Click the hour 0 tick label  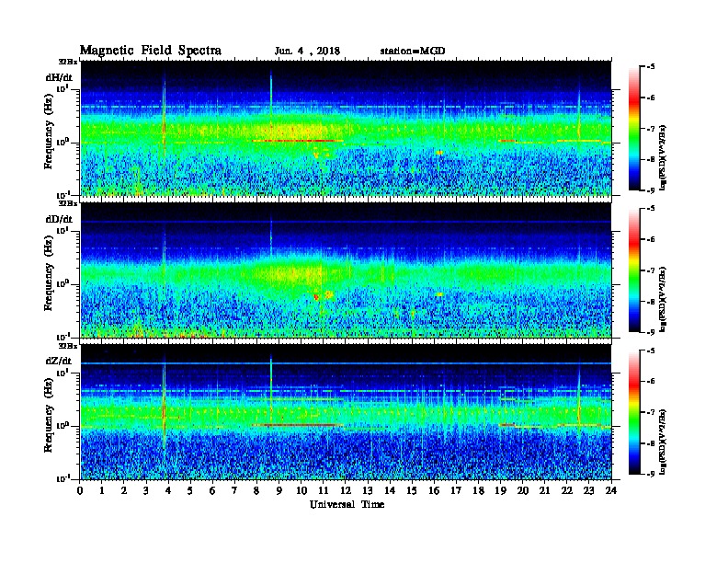click(80, 490)
